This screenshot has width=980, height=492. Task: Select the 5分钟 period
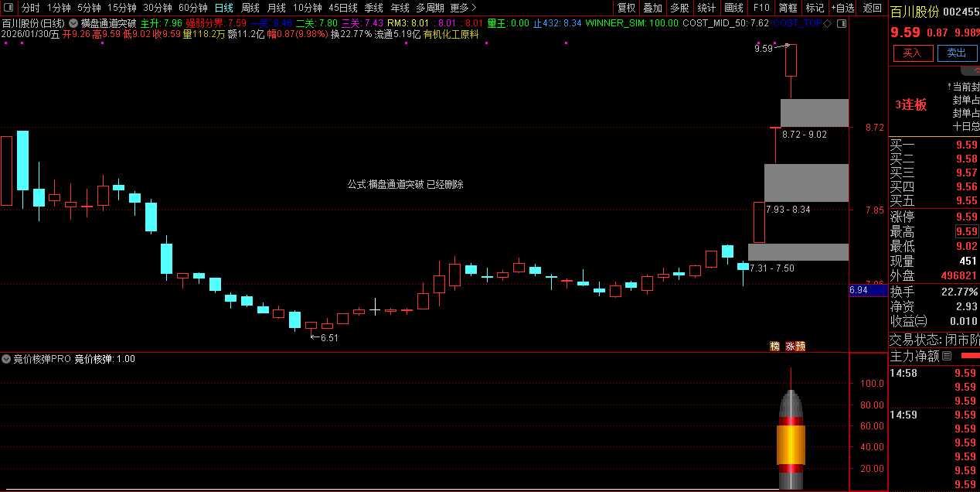[x=89, y=8]
